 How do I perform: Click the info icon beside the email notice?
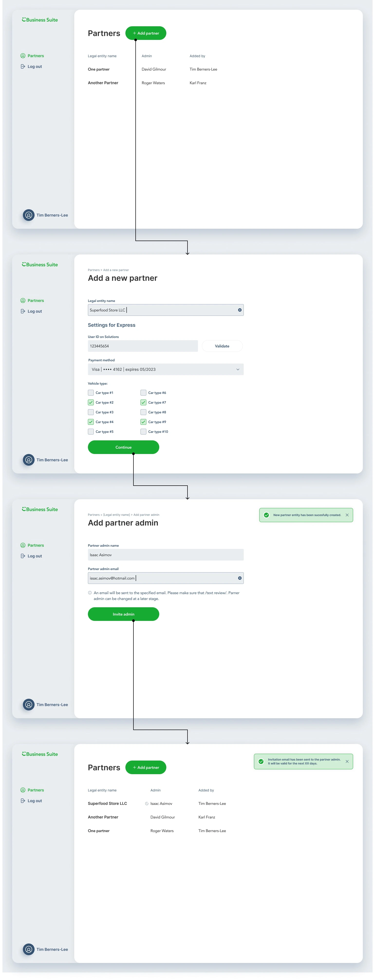(x=90, y=593)
